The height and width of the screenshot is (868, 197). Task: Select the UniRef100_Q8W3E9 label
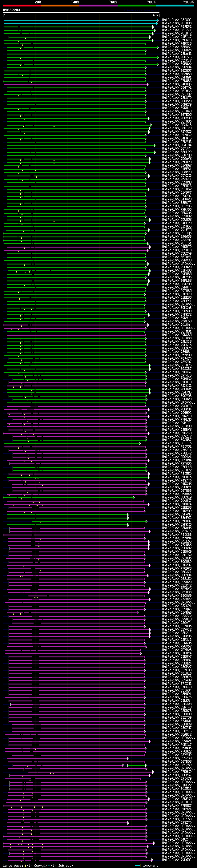177,497
